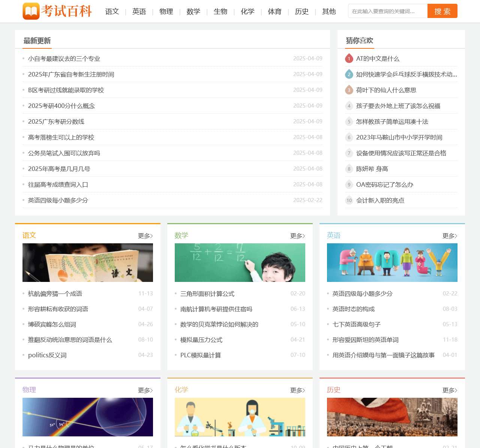Expand 更多 in the 物理 section
The width and height of the screenshot is (480, 448).
(x=145, y=390)
